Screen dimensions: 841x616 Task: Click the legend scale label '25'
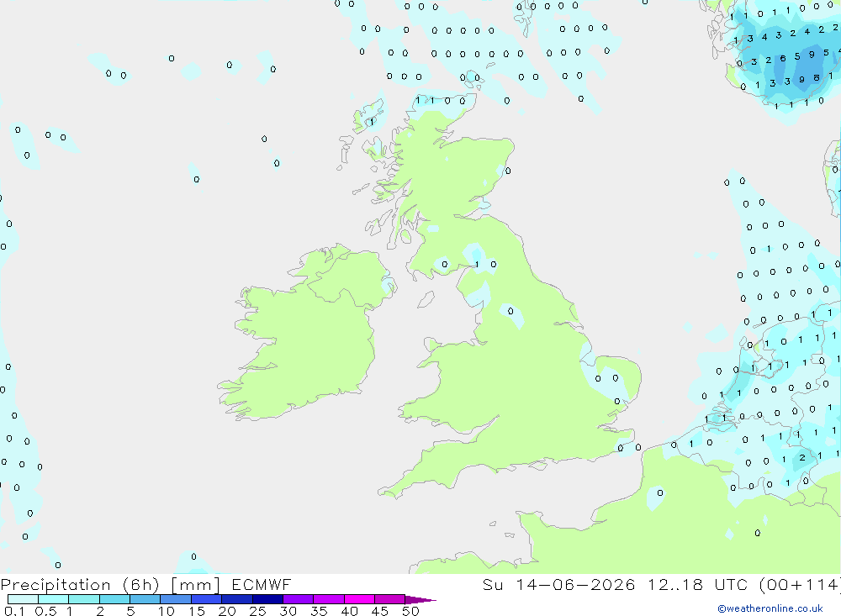point(257,611)
